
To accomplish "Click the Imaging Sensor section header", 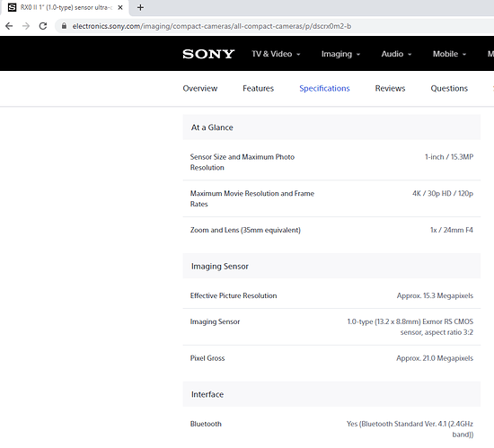I will 331,266.
